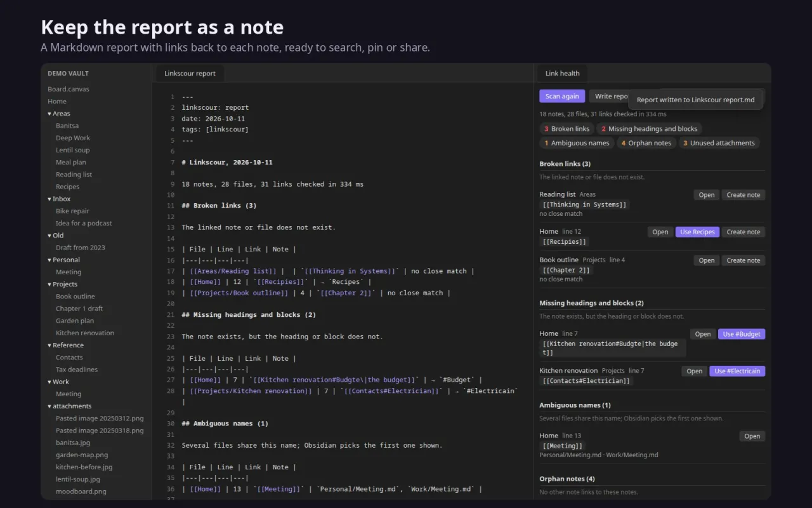812x508 pixels.
Task: Create note for [[Chapter 2]]
Action: pyautogui.click(x=743, y=260)
